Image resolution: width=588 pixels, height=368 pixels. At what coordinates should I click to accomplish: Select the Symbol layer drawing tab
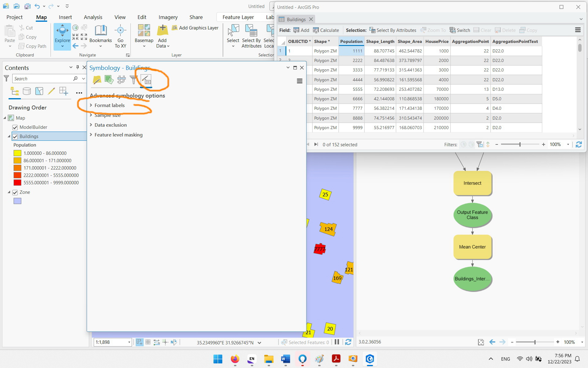pyautogui.click(x=121, y=80)
